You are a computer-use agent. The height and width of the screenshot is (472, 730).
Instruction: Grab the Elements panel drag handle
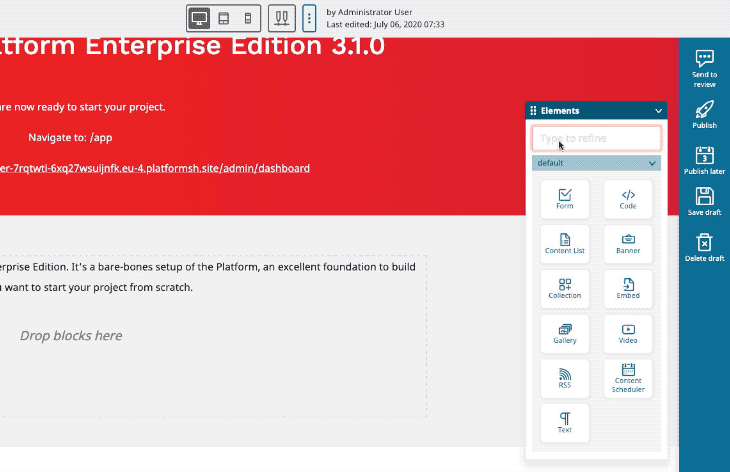(534, 111)
